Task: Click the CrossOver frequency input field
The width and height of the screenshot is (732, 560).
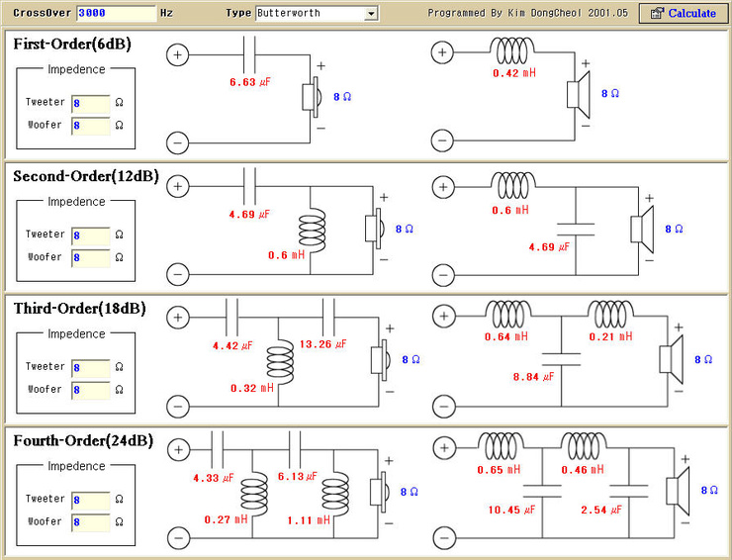Action: coord(117,13)
